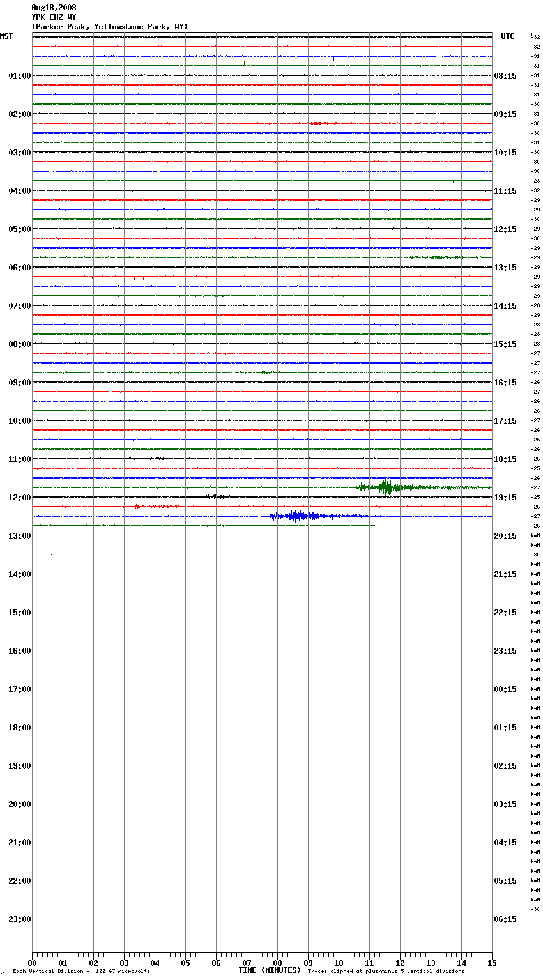This screenshot has height=980, width=543.
Task: Click the black 12:00 trace disturbance near minute 6
Action: coord(217,497)
